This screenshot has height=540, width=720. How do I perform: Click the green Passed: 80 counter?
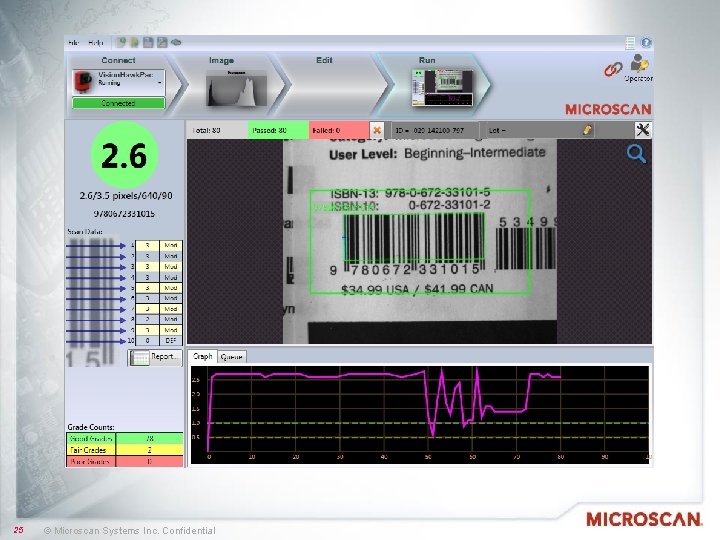click(x=278, y=130)
